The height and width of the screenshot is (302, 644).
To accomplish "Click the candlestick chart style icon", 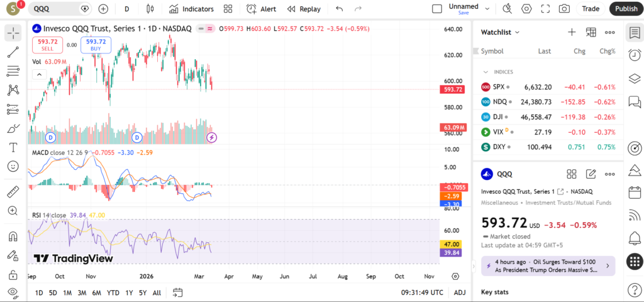I will [149, 9].
